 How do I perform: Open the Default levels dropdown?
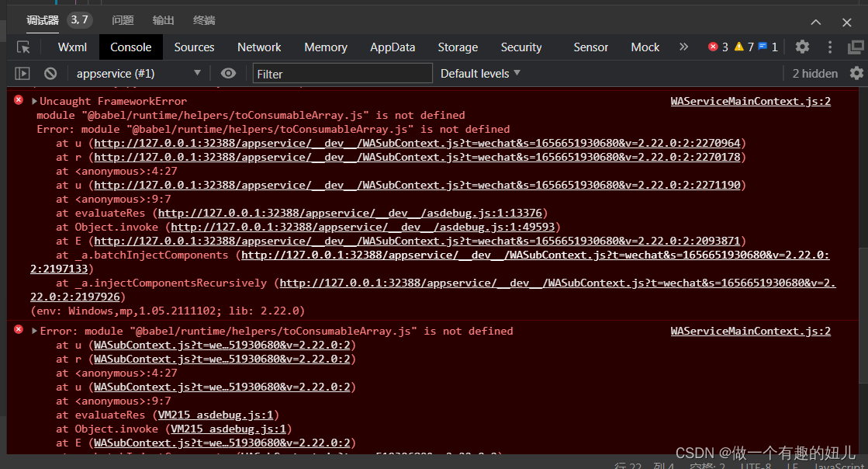point(479,72)
